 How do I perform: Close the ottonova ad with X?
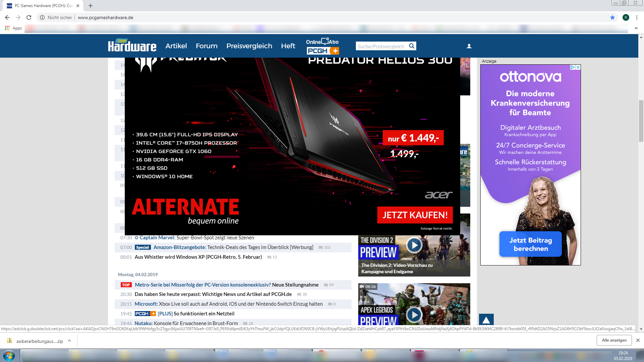coord(578,67)
